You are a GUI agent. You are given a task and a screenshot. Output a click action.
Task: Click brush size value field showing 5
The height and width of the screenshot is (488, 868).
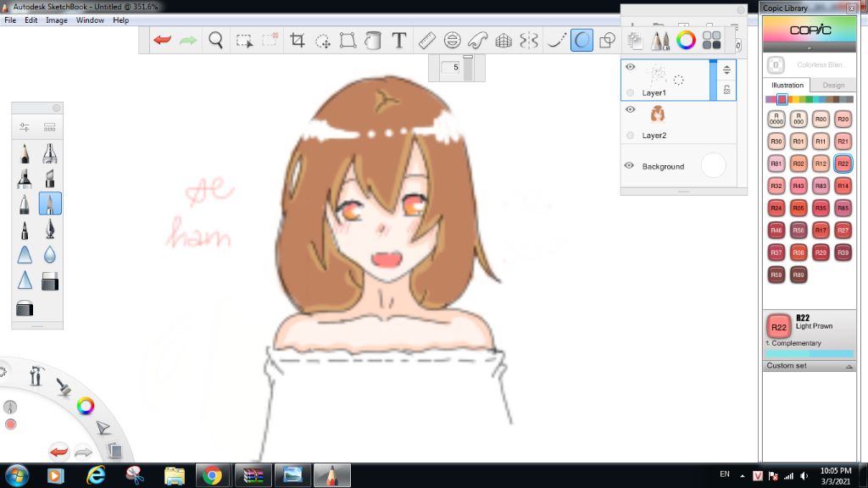point(451,68)
